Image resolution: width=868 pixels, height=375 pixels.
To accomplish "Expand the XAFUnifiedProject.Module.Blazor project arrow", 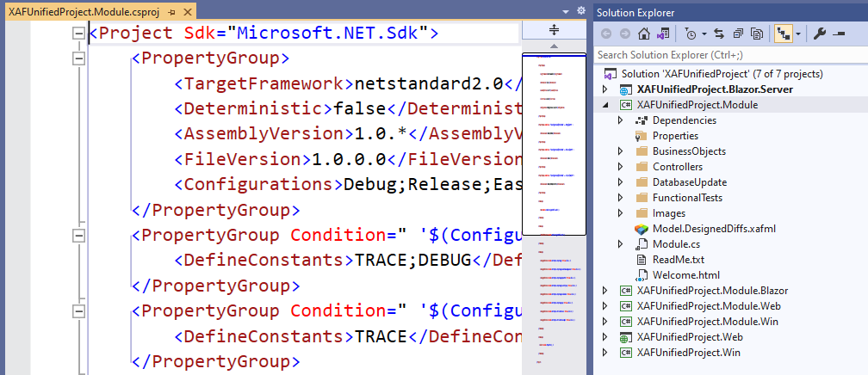I will click(x=605, y=291).
